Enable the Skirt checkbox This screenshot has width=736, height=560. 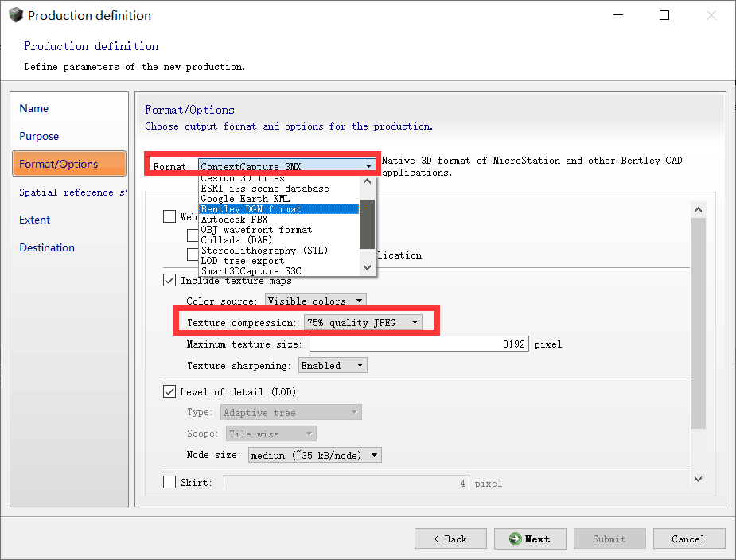pyautogui.click(x=169, y=482)
